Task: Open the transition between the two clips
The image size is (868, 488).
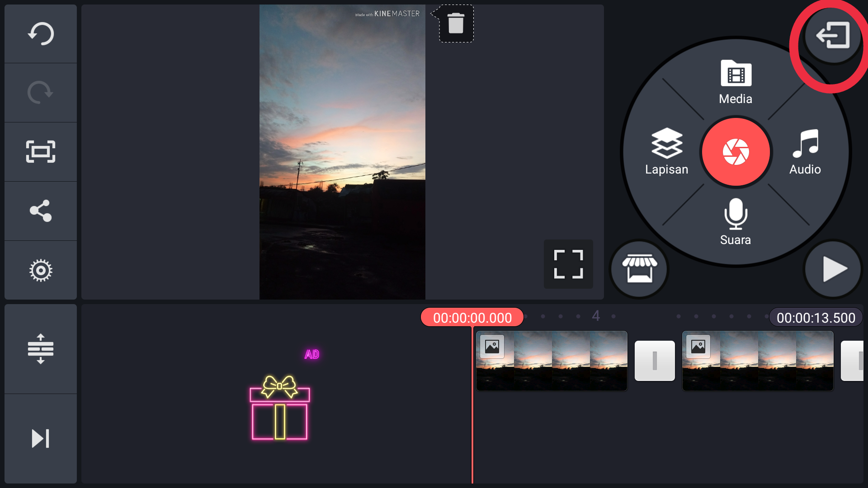Action: coord(655,361)
